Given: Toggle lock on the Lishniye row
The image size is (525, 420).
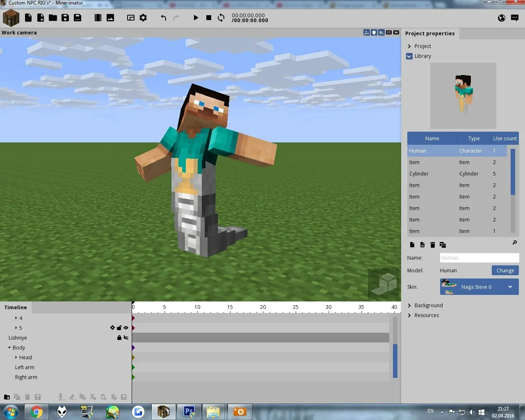Looking at the screenshot, I should click(x=119, y=338).
